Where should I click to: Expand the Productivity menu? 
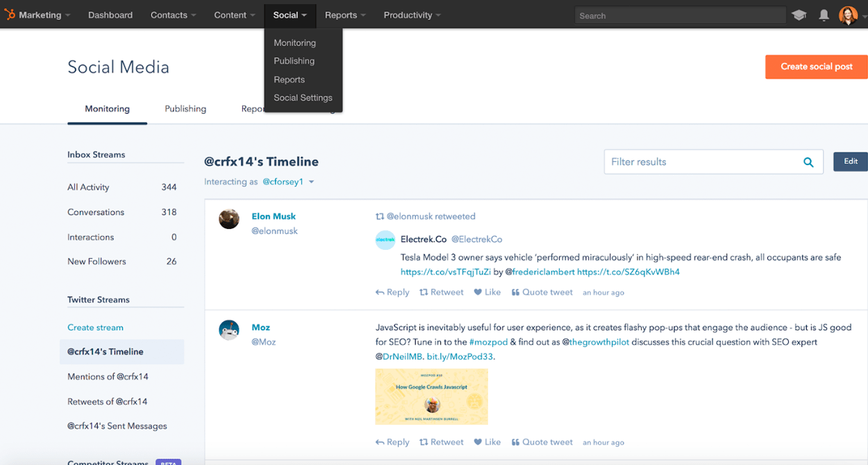(412, 15)
